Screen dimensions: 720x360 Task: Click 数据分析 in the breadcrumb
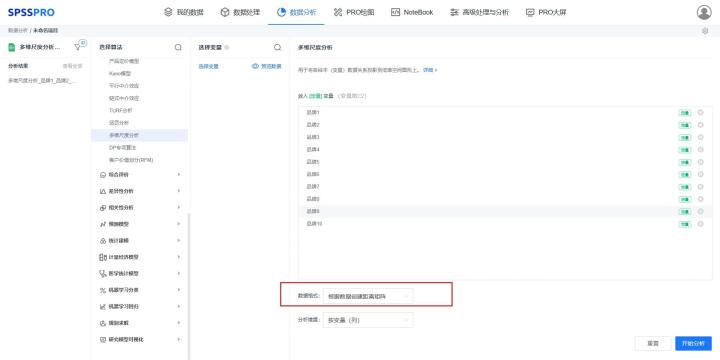coord(18,31)
